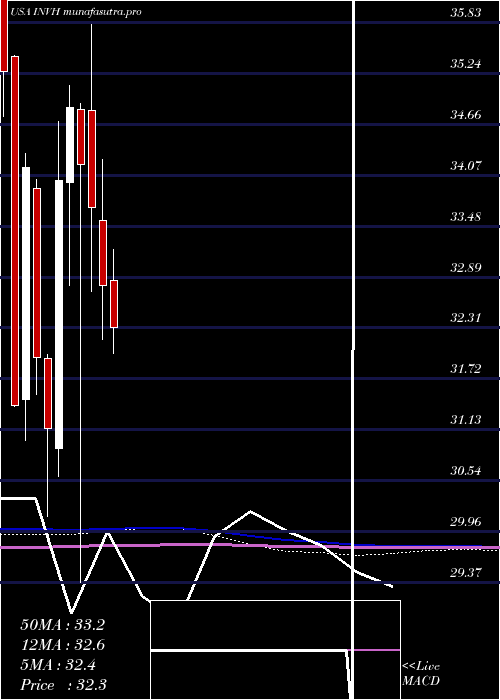
Task: Click the 31.72 price axis label
Action: 466,369
